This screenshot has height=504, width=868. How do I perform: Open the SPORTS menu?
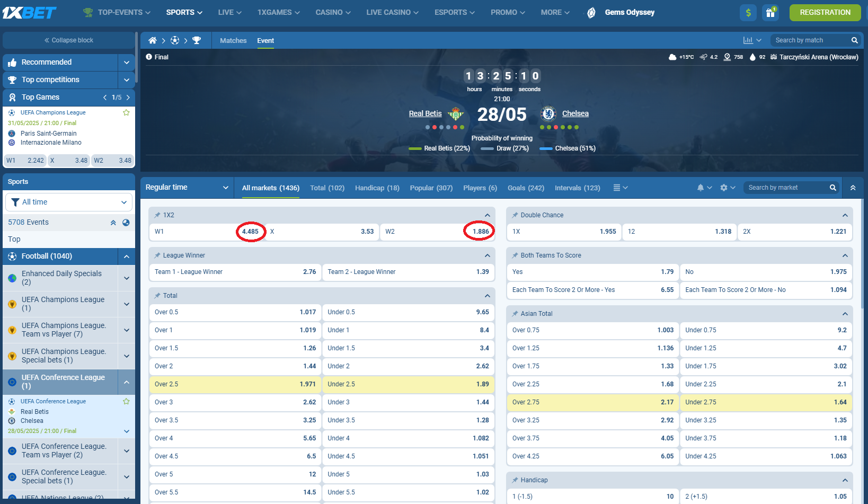(x=184, y=12)
